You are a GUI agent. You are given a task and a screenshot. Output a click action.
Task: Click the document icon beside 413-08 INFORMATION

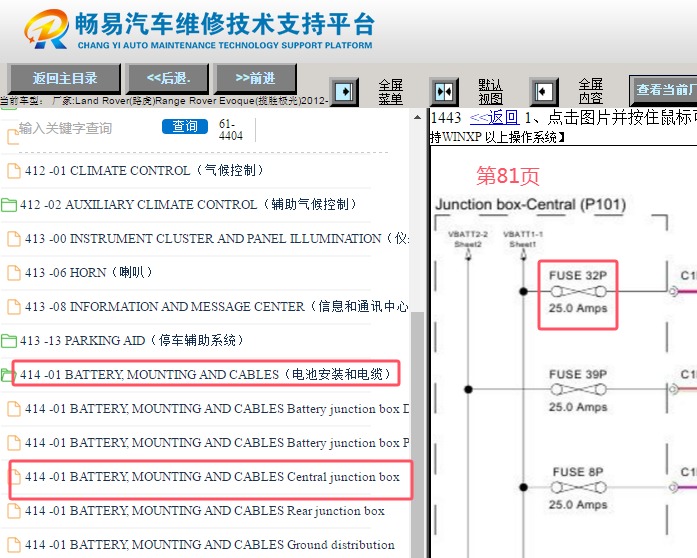point(14,306)
